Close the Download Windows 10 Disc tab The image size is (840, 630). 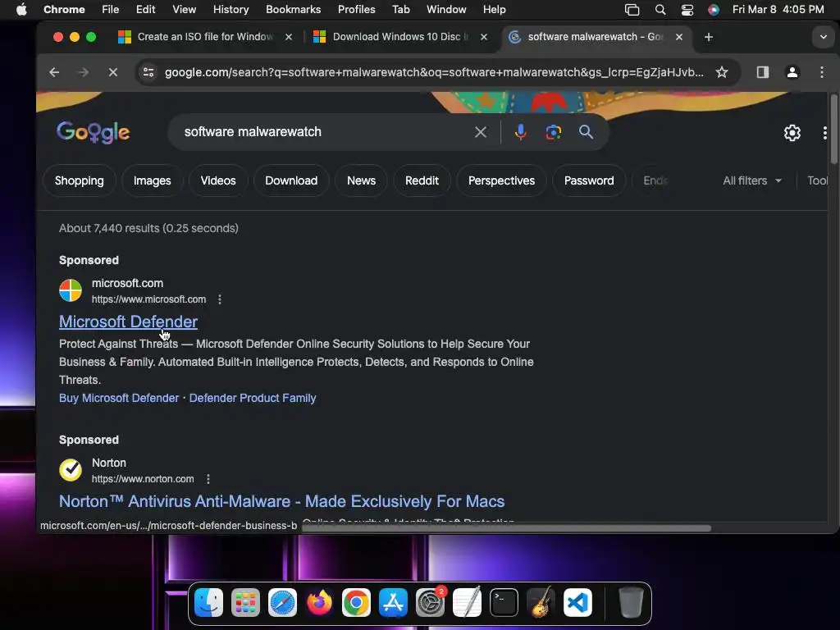(x=484, y=37)
